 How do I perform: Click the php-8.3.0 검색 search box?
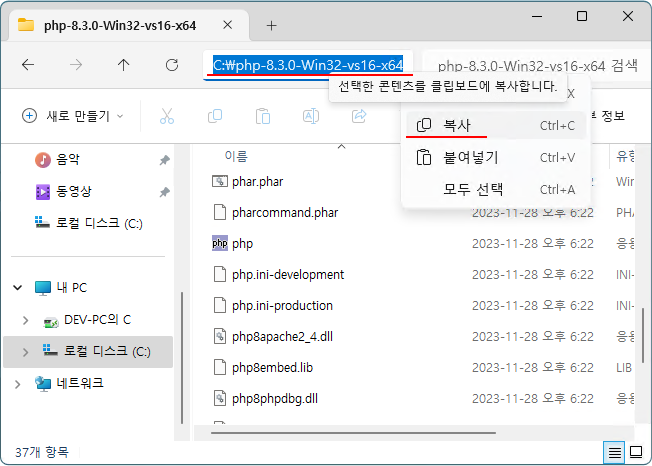pyautogui.click(x=536, y=65)
